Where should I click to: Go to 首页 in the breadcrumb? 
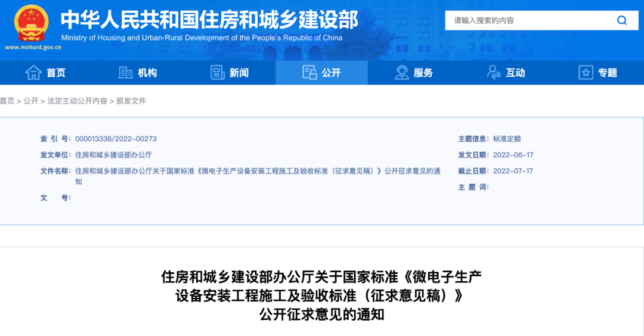pos(7,101)
